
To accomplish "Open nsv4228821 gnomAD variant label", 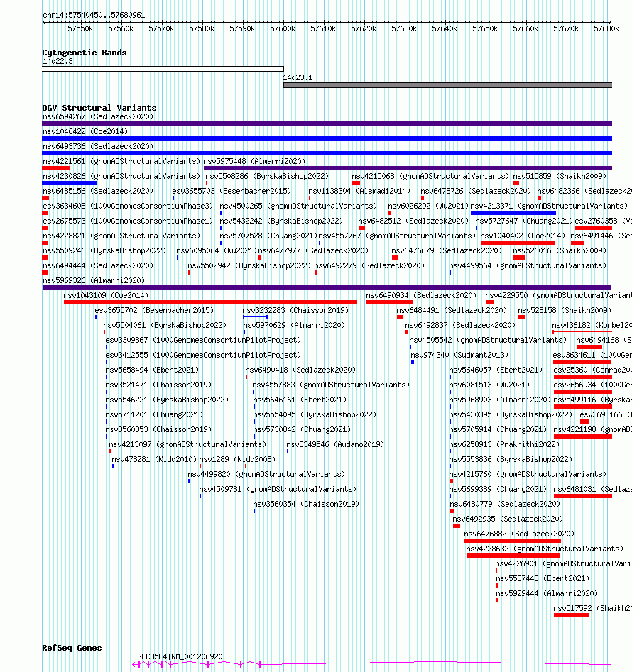I will pyautogui.click(x=121, y=236).
